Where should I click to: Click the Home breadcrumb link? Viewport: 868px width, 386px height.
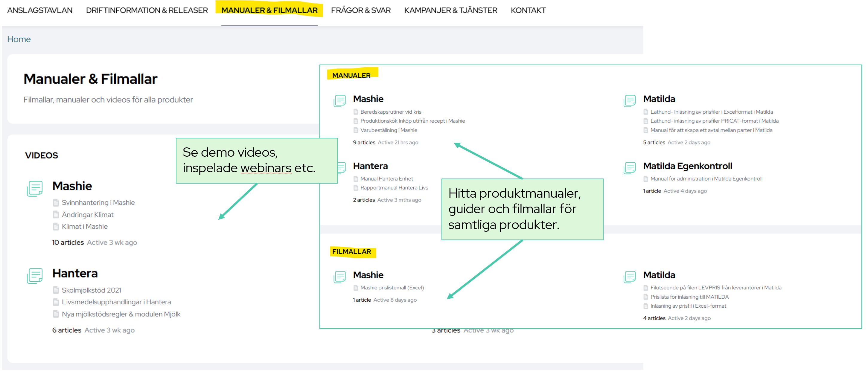pyautogui.click(x=19, y=39)
